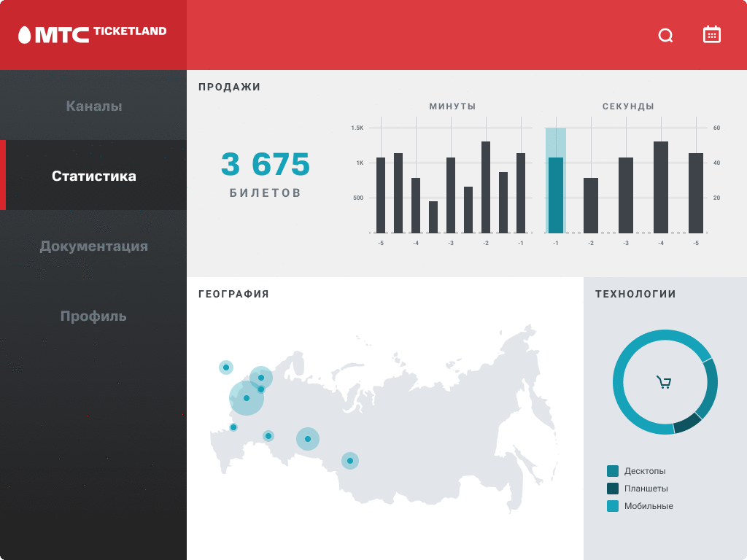Click the shortest bar in Минуты chart
The width and height of the screenshot is (747, 560).
pos(433,217)
